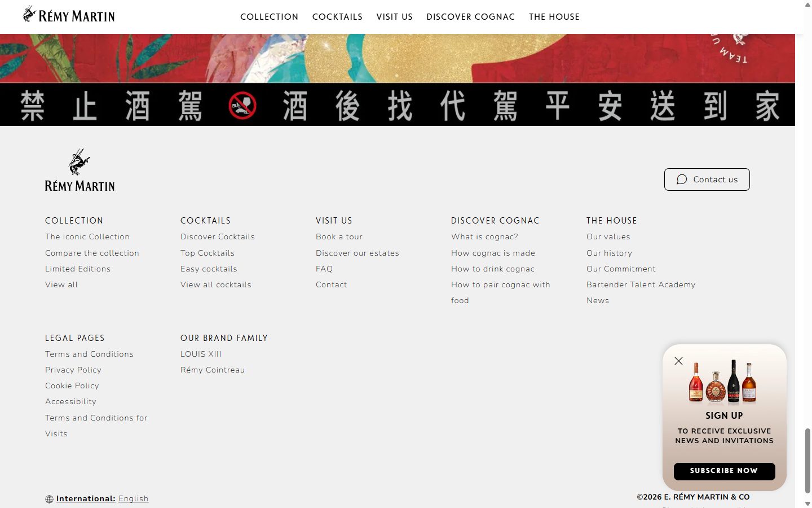Open How cognac is made link

point(493,253)
